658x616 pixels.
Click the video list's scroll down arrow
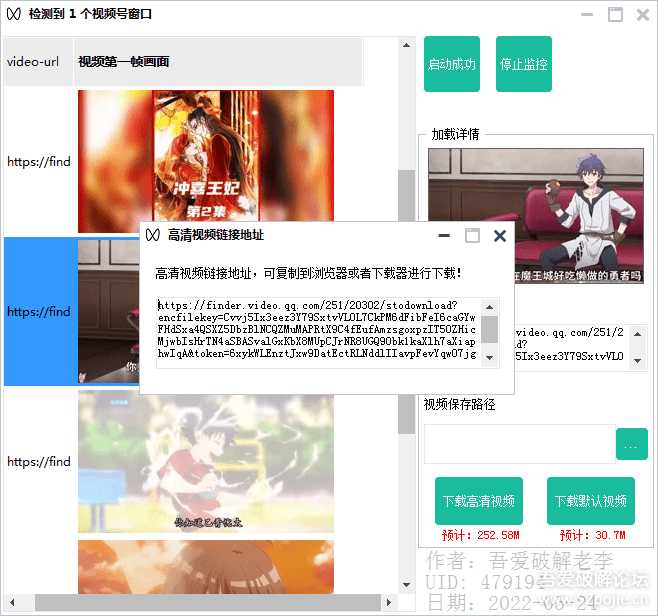[406, 585]
